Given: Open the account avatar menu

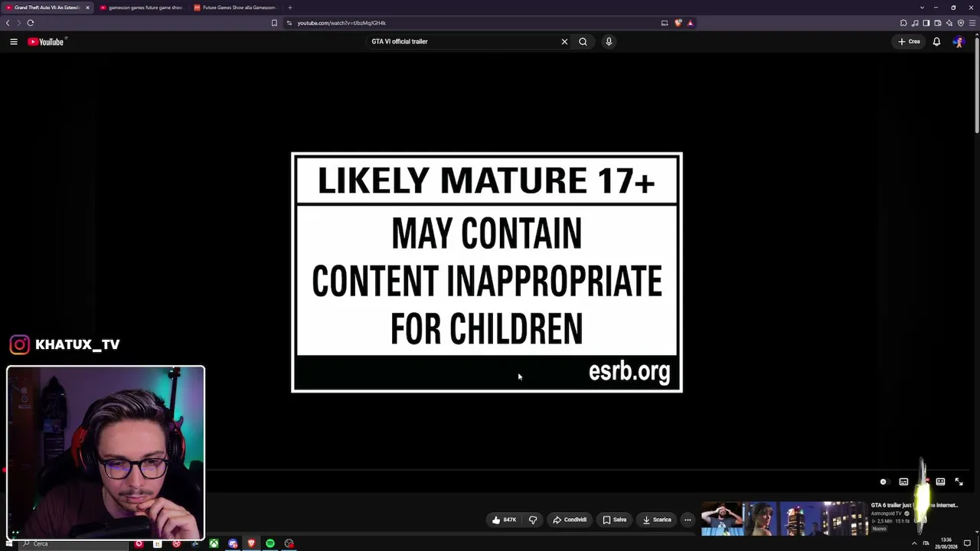Looking at the screenshot, I should click(x=959, y=41).
